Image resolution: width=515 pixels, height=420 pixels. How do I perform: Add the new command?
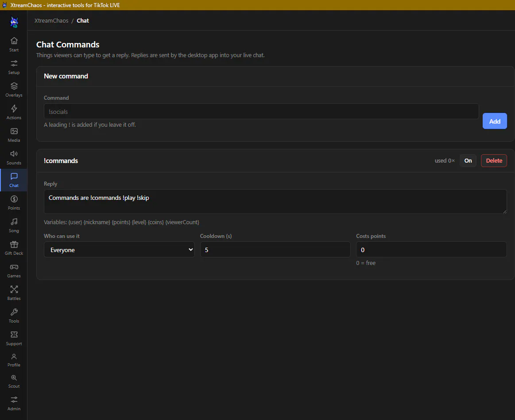pos(495,121)
